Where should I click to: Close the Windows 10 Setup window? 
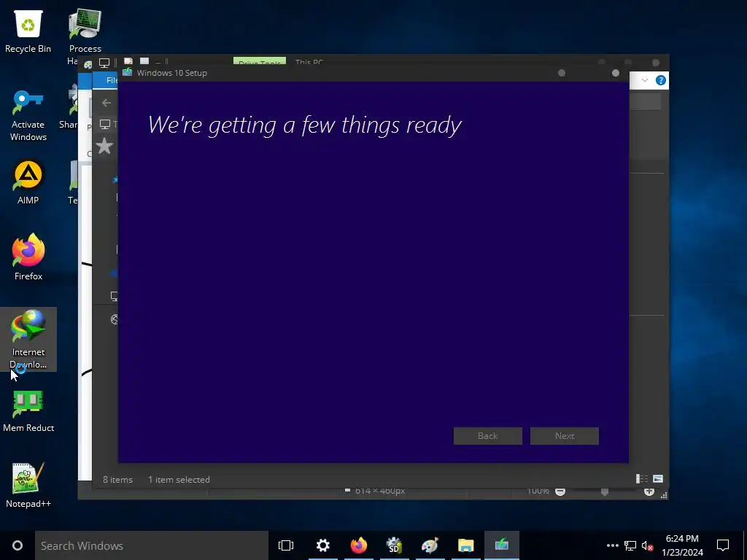[x=616, y=73]
